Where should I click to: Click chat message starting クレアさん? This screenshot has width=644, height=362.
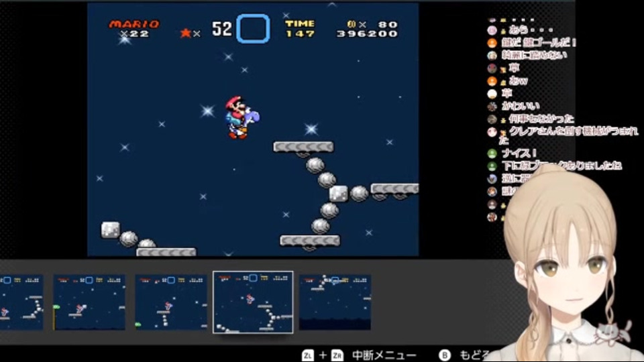coord(569,135)
